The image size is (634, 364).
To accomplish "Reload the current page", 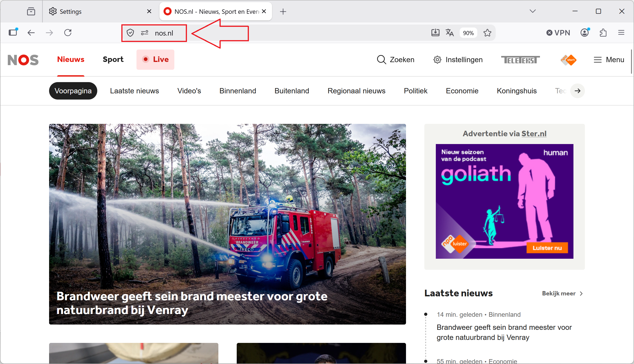I will coord(68,33).
